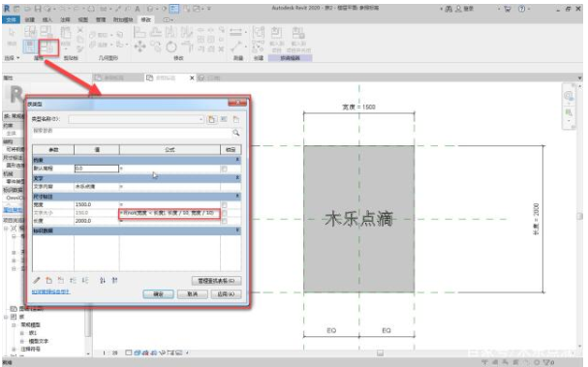Viewport: 588px width, 367px height.
Task: Click the Paste clipboard ribbon icon
Action: (66, 33)
